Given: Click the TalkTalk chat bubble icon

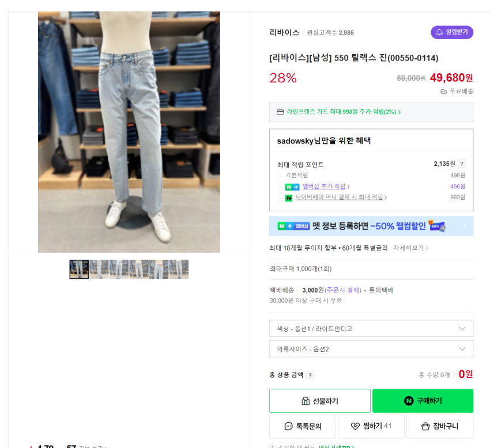Looking at the screenshot, I should coord(289,427).
